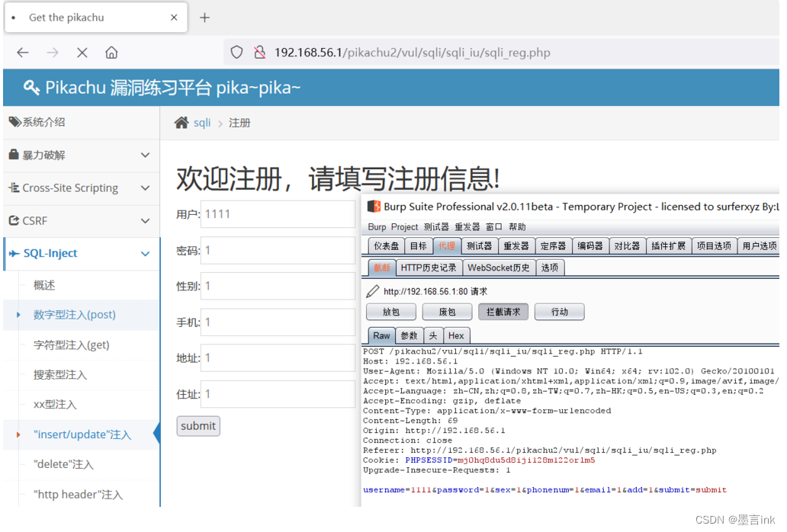The image size is (787, 532).
Task: Click the sqli breadcrumb link
Action: click(x=201, y=122)
